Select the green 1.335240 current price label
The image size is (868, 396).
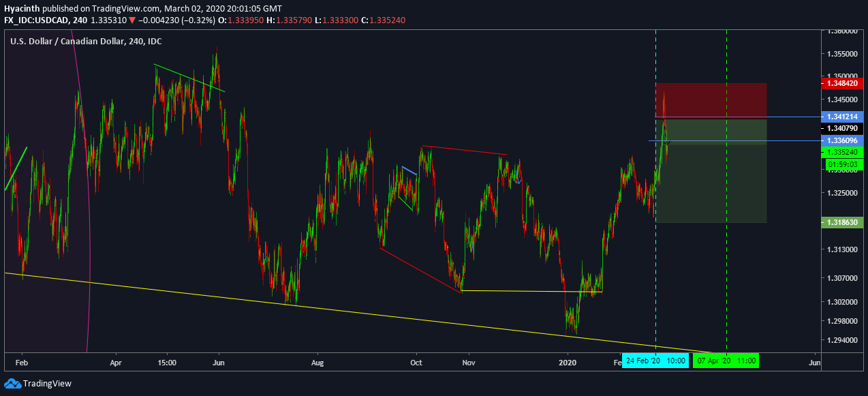(x=843, y=152)
